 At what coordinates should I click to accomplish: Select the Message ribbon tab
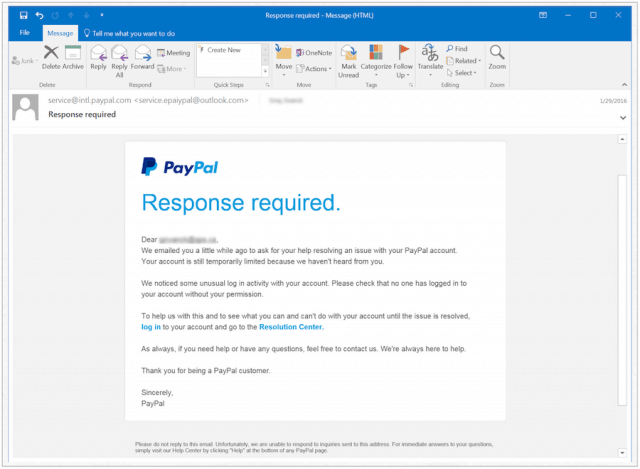click(60, 33)
